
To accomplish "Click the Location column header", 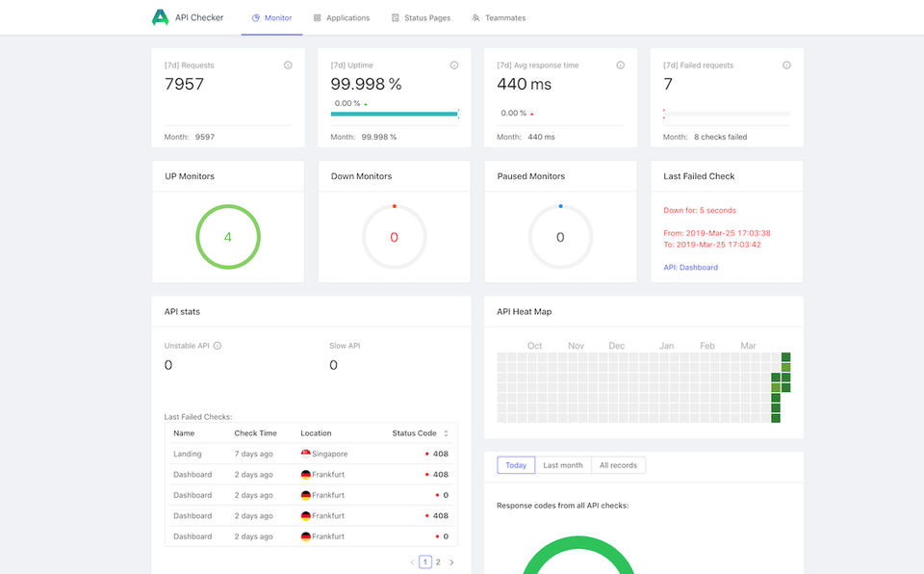I will 316,433.
